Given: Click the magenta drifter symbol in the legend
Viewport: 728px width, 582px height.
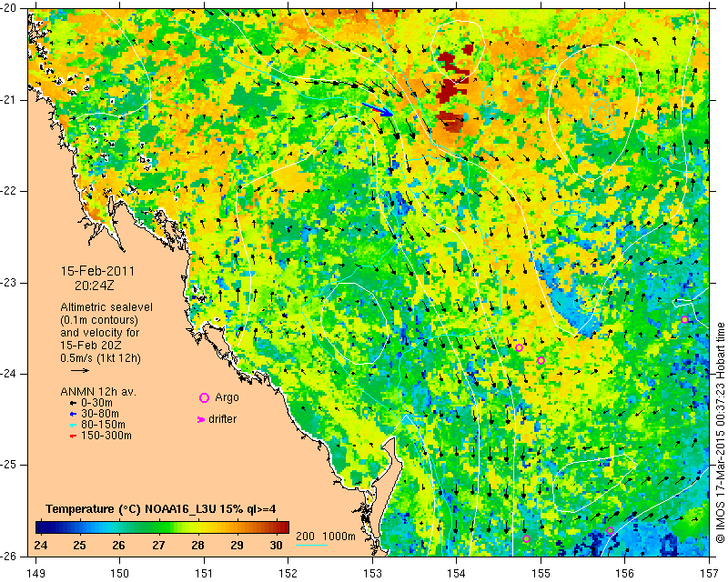Looking at the screenshot, I should coord(200,419).
